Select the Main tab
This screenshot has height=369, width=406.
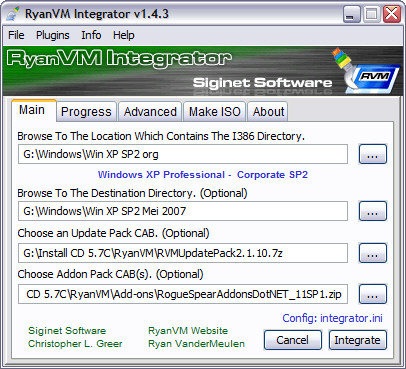pos(33,110)
